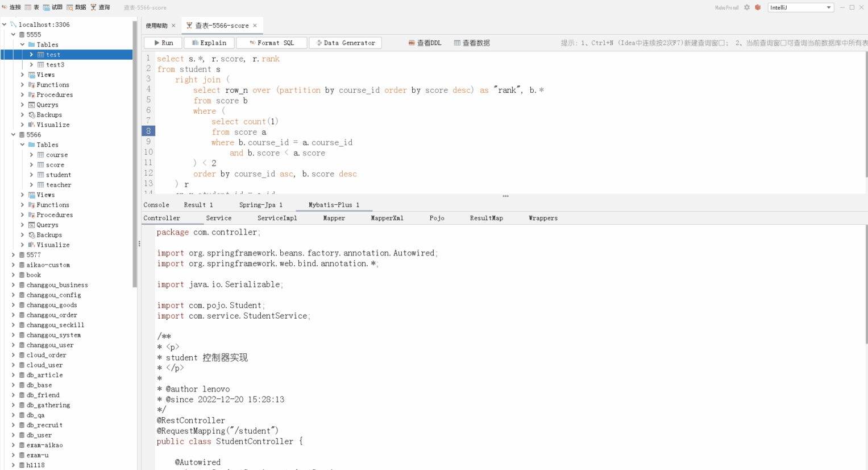
Task: Click the Explain button
Action: pyautogui.click(x=209, y=43)
